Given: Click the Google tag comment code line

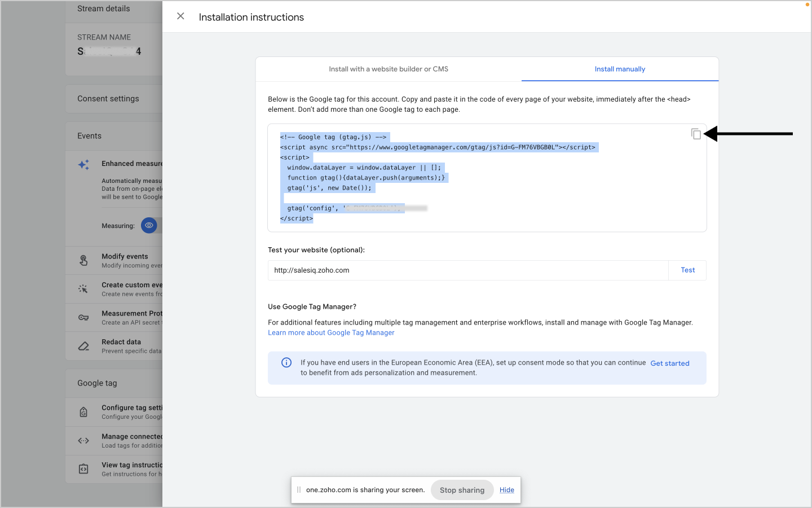Looking at the screenshot, I should pos(333,137).
